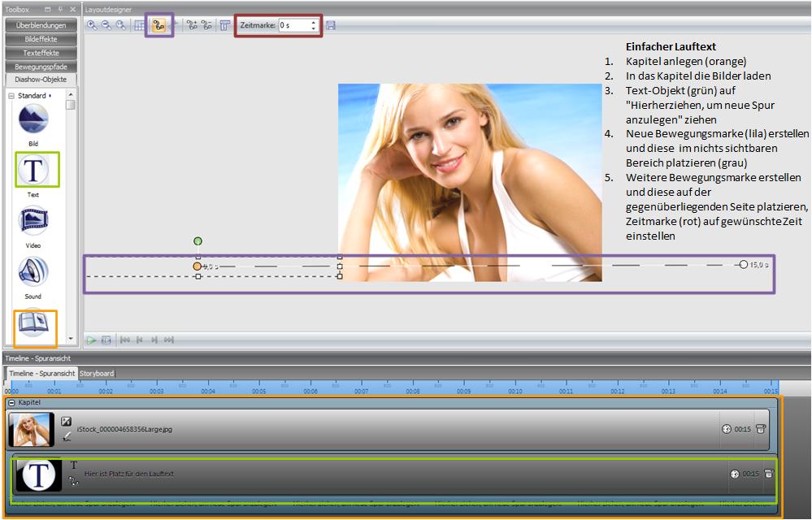Select the Text object icon
This screenshot has width=812, height=520.
pyautogui.click(x=33, y=170)
